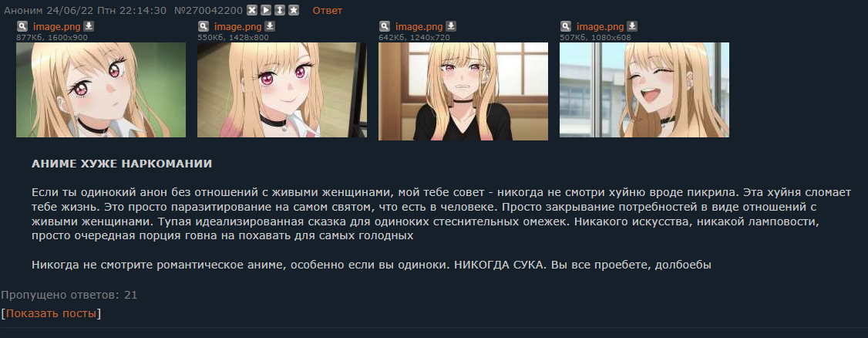Click search icon of the 550Кб image
Viewport: 868px width, 338px height.
point(204,26)
